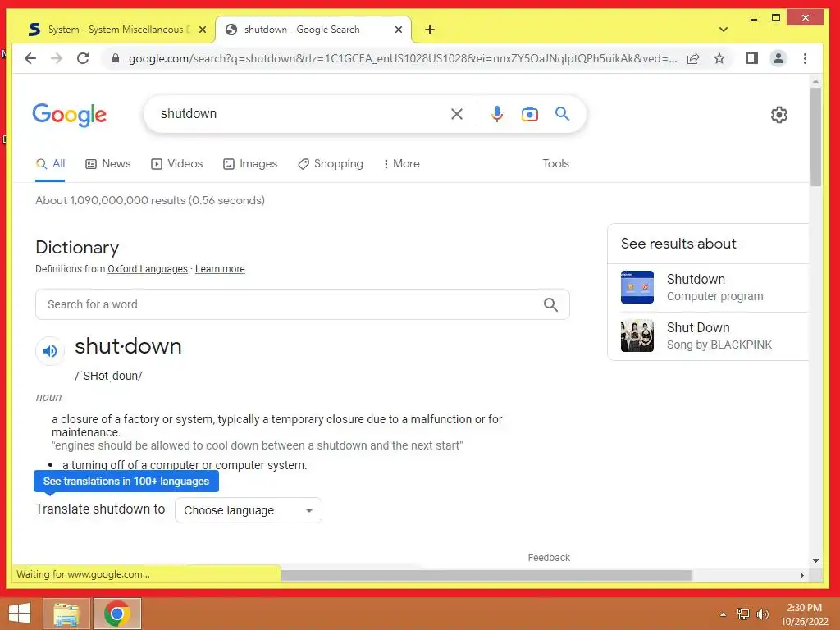Open the Choose language dropdown

[249, 510]
